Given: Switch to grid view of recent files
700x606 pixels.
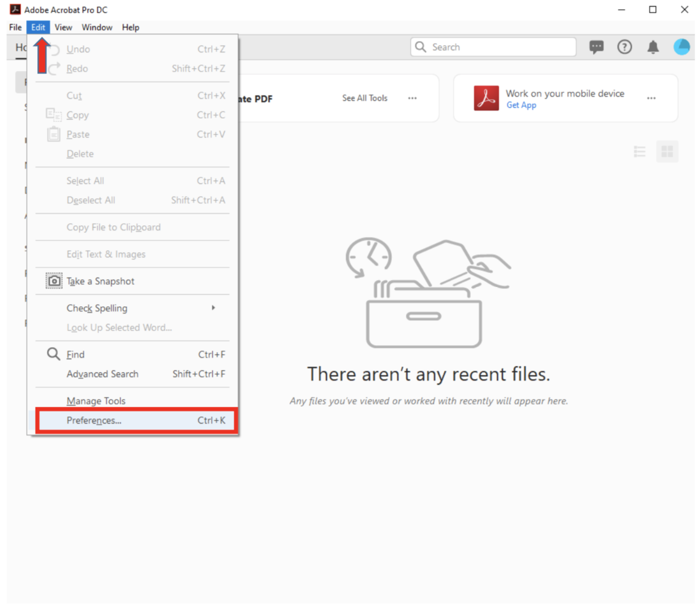Looking at the screenshot, I should [668, 151].
